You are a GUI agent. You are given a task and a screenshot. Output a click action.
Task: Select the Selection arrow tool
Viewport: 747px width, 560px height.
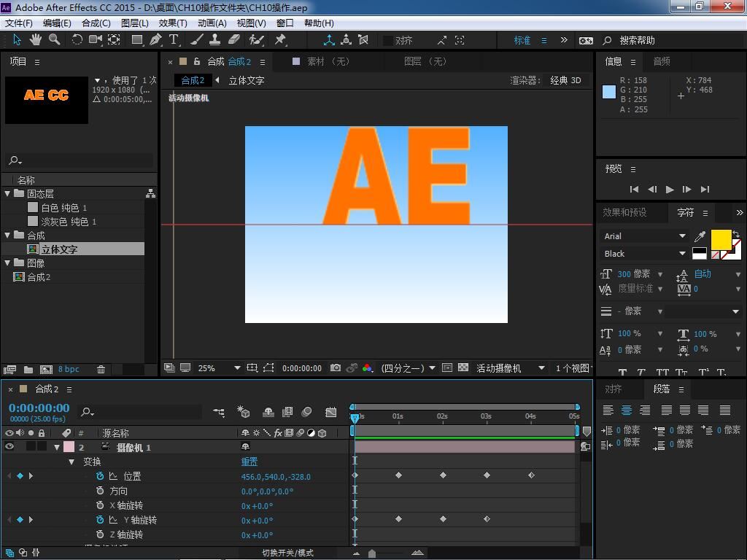pos(17,40)
